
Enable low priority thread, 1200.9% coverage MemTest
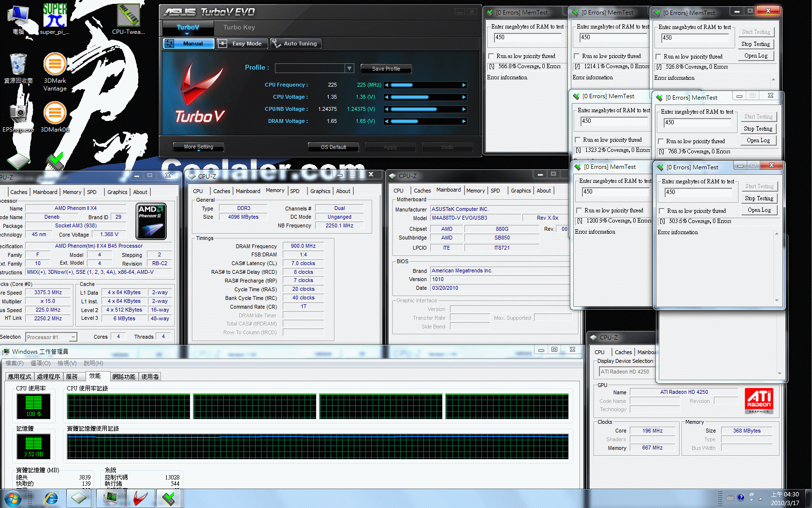coord(579,210)
